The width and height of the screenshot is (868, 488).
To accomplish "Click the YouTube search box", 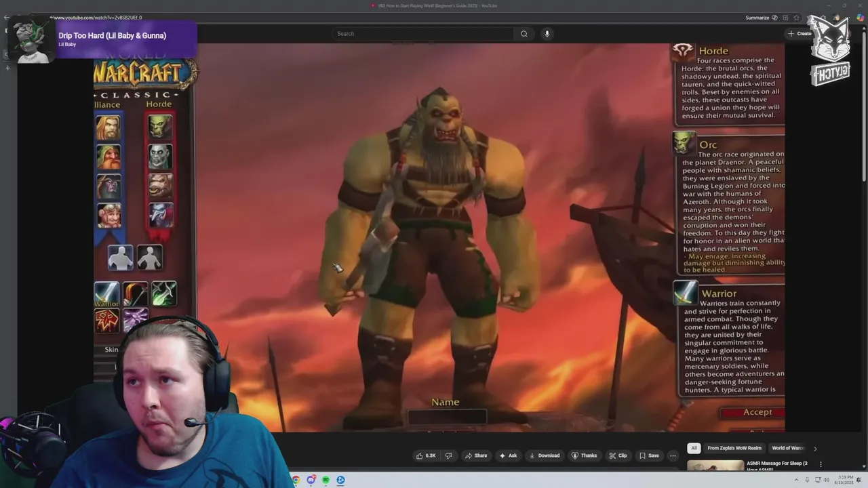I will pos(422,34).
